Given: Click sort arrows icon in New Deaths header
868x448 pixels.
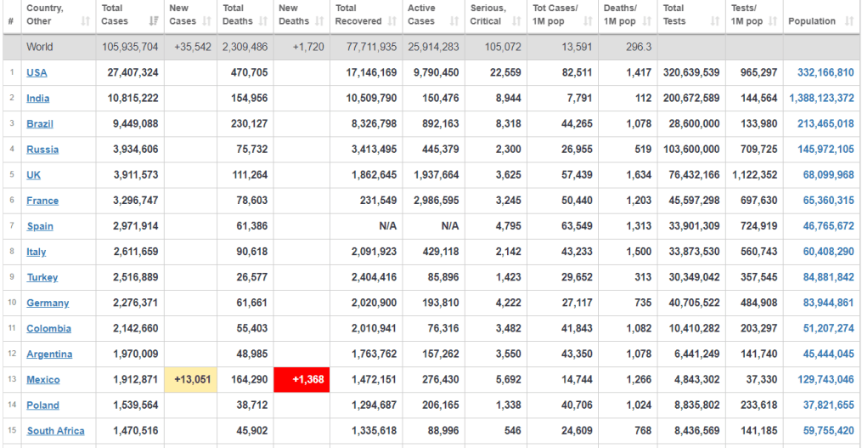Looking at the screenshot, I should point(320,21).
